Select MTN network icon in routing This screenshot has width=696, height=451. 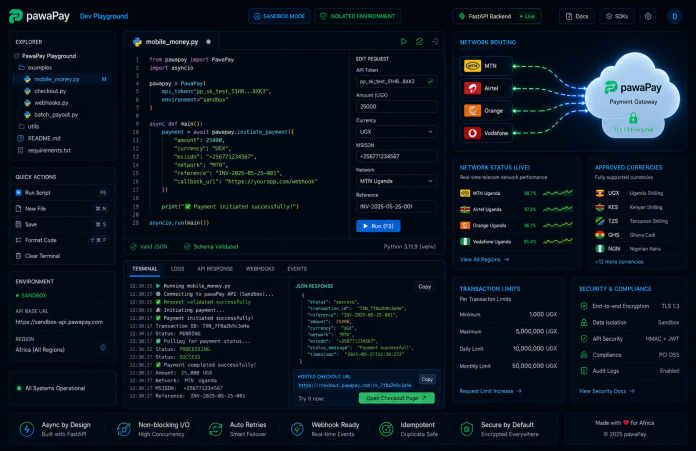pos(472,66)
